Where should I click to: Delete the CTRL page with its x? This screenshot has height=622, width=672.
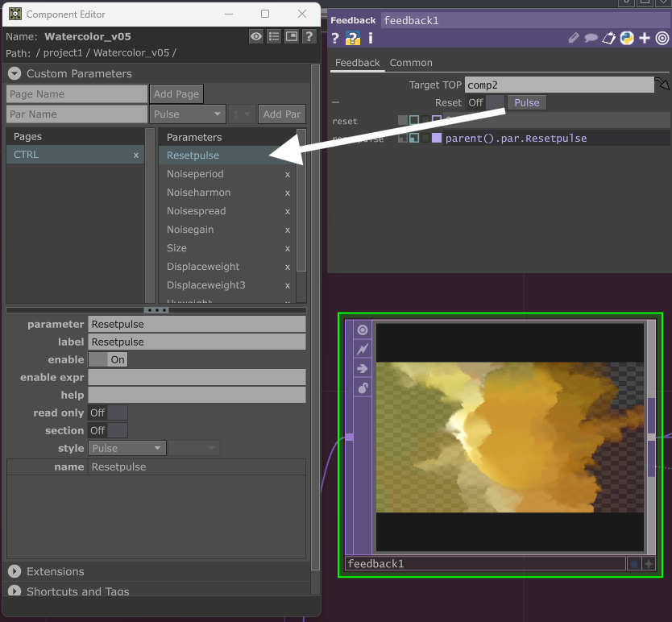pyautogui.click(x=136, y=155)
